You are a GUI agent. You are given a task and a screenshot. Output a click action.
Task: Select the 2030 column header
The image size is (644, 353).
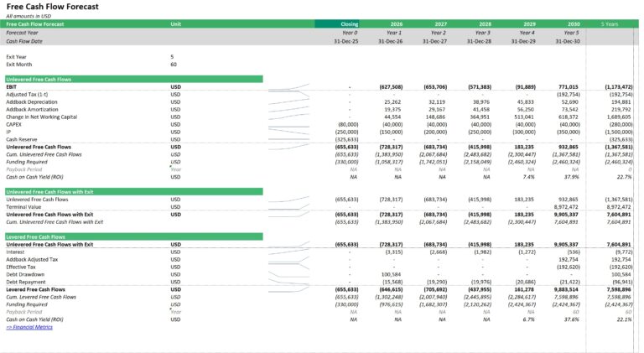[x=574, y=24]
